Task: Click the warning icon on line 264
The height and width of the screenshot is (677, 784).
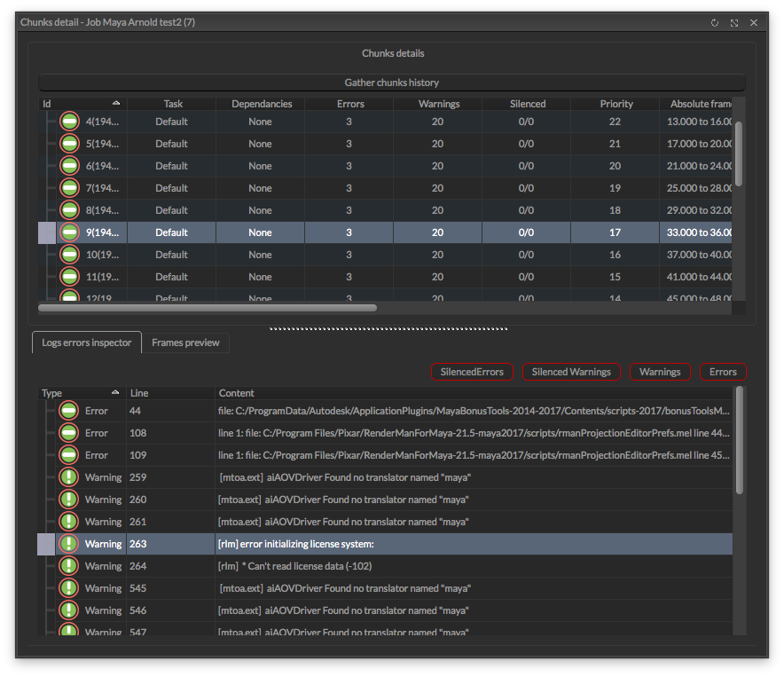Action: click(69, 566)
